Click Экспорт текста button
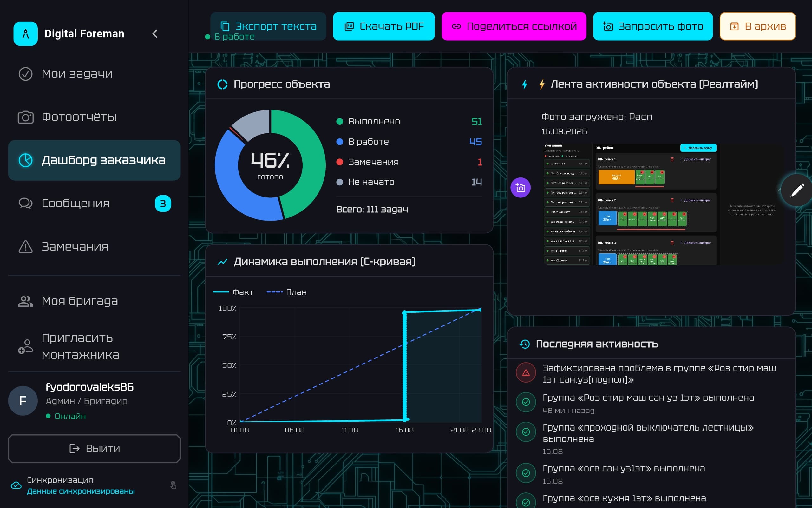Image resolution: width=812 pixels, height=508 pixels. point(268,26)
